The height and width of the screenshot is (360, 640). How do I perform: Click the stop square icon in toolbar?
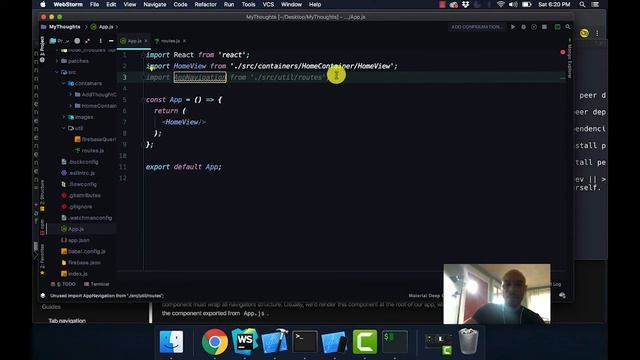point(544,27)
